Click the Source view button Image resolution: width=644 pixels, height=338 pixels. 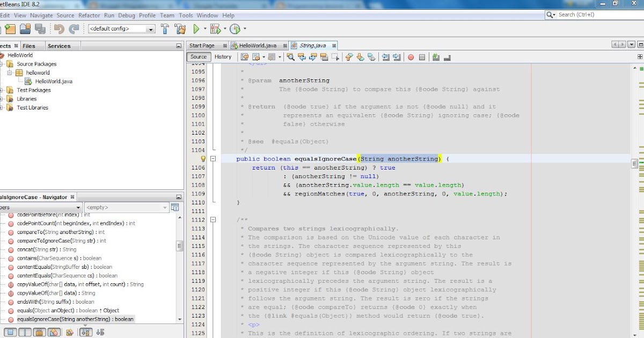[199, 56]
